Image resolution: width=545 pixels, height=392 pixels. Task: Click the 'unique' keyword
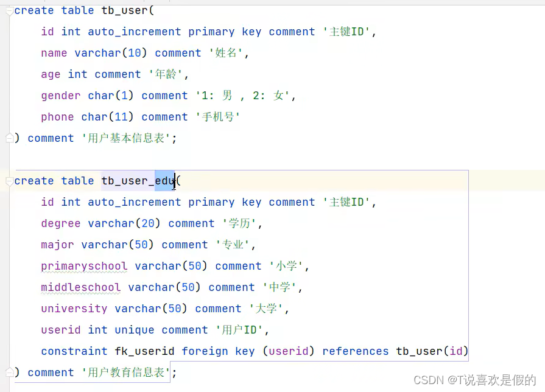click(x=135, y=330)
